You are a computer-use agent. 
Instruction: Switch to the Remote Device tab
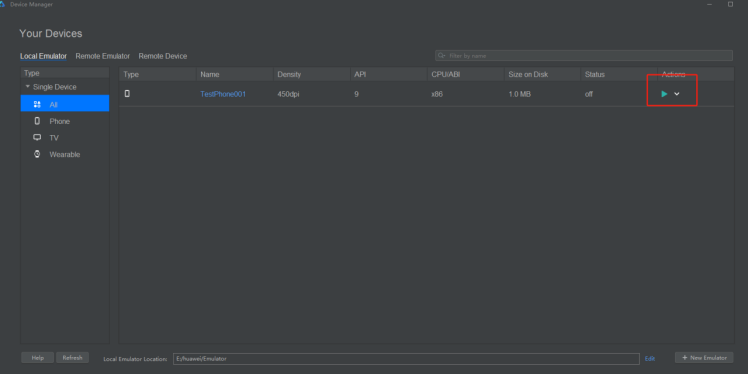pyautogui.click(x=163, y=56)
